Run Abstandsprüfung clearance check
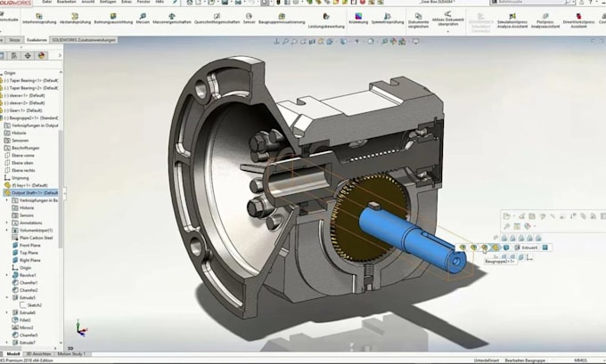Screen dimensions: 606x364 [75, 19]
